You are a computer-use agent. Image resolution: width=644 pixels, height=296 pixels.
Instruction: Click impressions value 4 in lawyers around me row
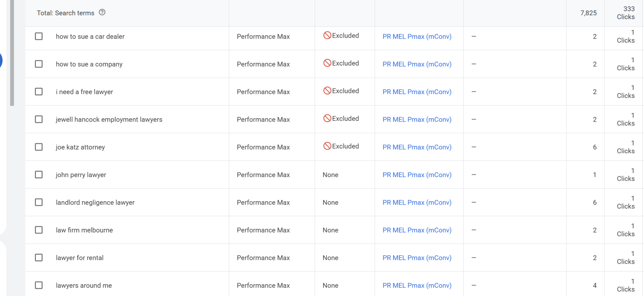595,285
